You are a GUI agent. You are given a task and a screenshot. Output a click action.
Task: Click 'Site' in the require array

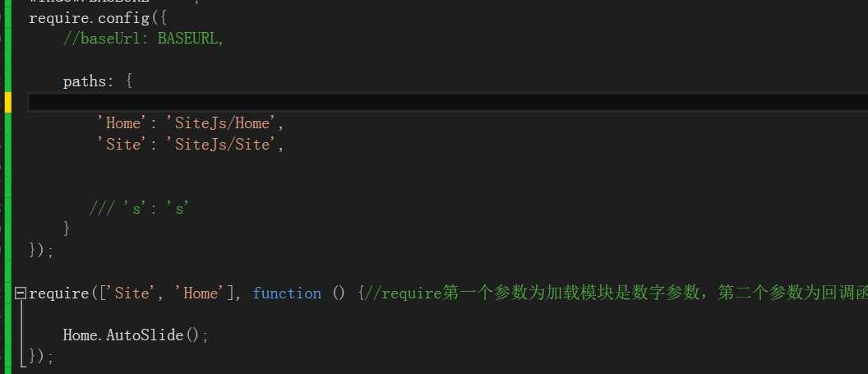click(132, 293)
